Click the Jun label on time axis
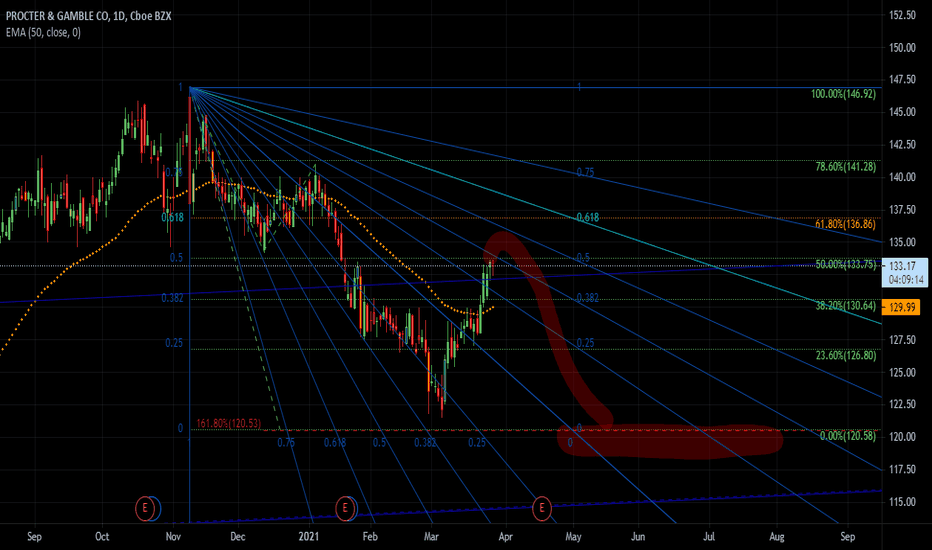The image size is (932, 550). point(638,536)
